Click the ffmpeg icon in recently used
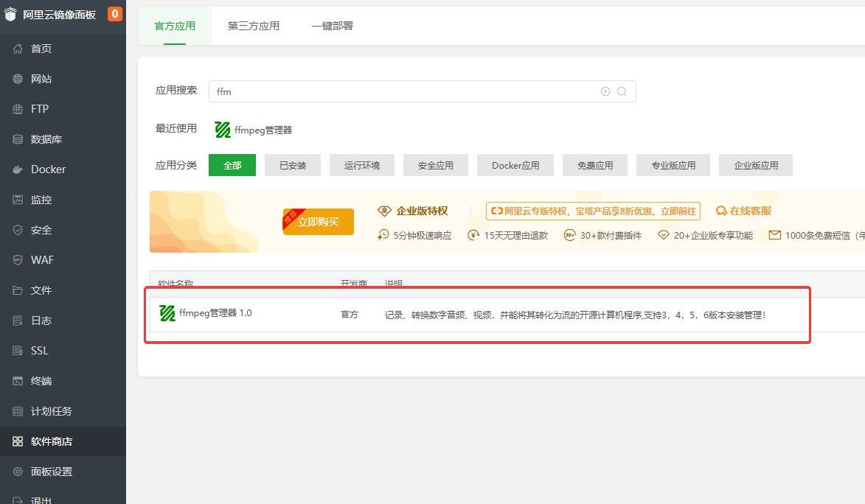 [x=222, y=130]
